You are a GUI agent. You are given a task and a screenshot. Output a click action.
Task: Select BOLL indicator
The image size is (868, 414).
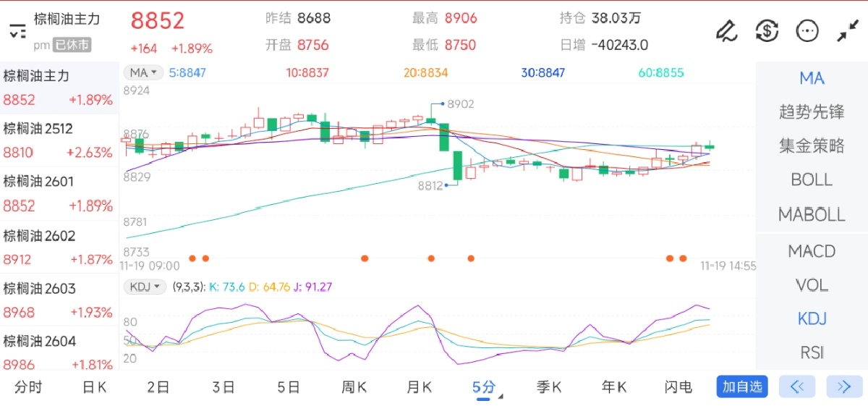(x=812, y=179)
